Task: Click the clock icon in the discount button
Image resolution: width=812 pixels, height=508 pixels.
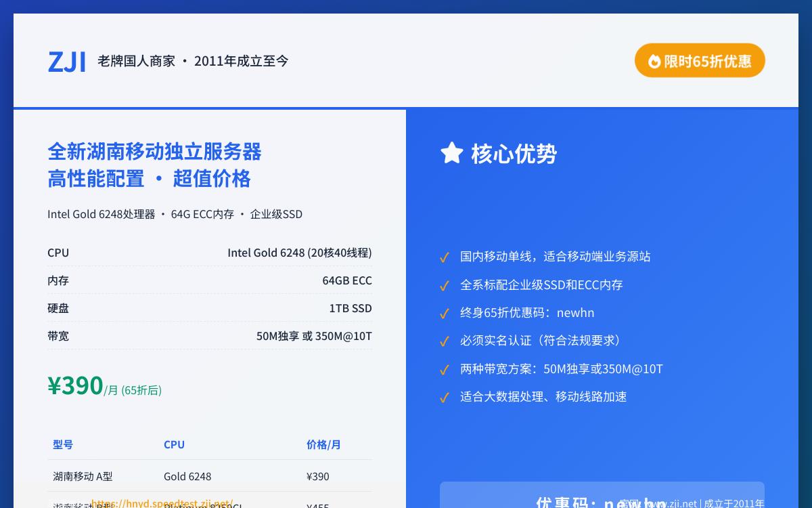Action: [654, 60]
